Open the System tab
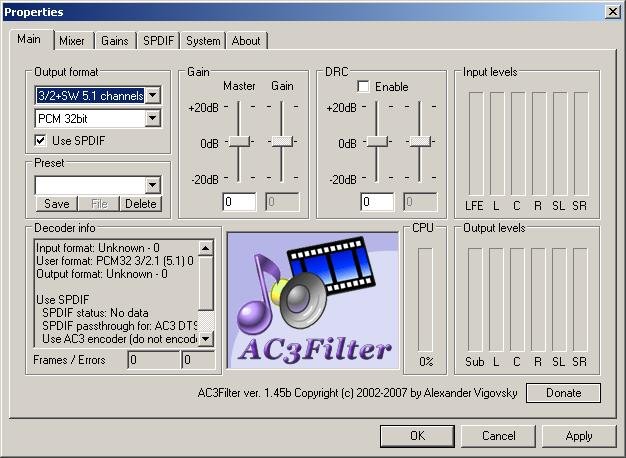 pyautogui.click(x=203, y=41)
